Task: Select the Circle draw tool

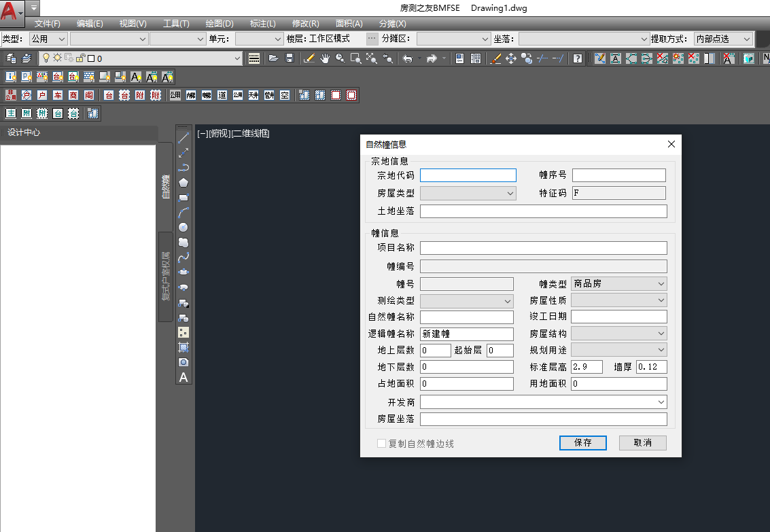Action: point(183,227)
